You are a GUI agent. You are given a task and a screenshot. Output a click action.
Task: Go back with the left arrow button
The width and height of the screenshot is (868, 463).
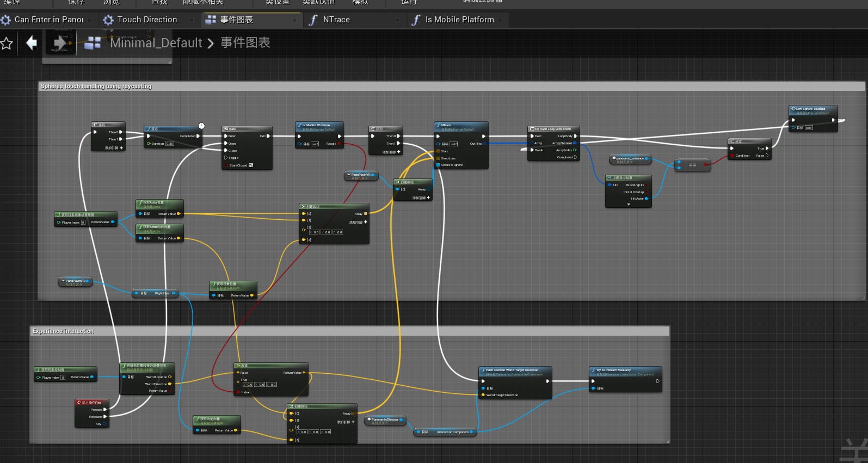click(x=32, y=42)
